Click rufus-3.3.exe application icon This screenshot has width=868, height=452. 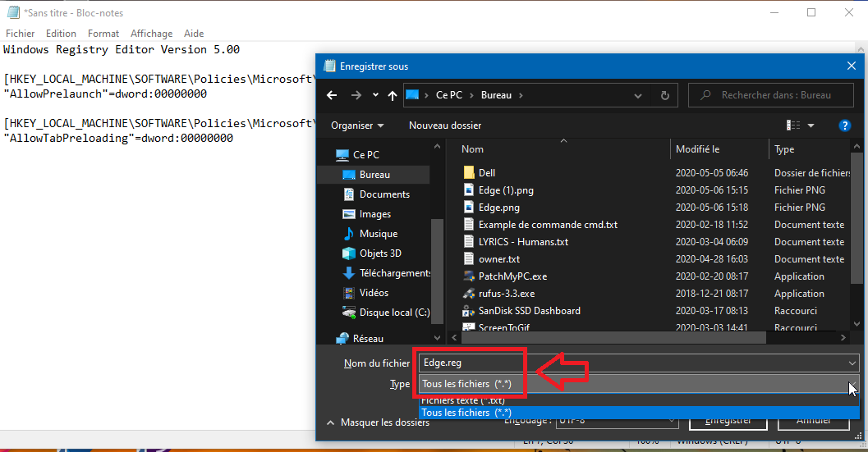[x=468, y=293]
